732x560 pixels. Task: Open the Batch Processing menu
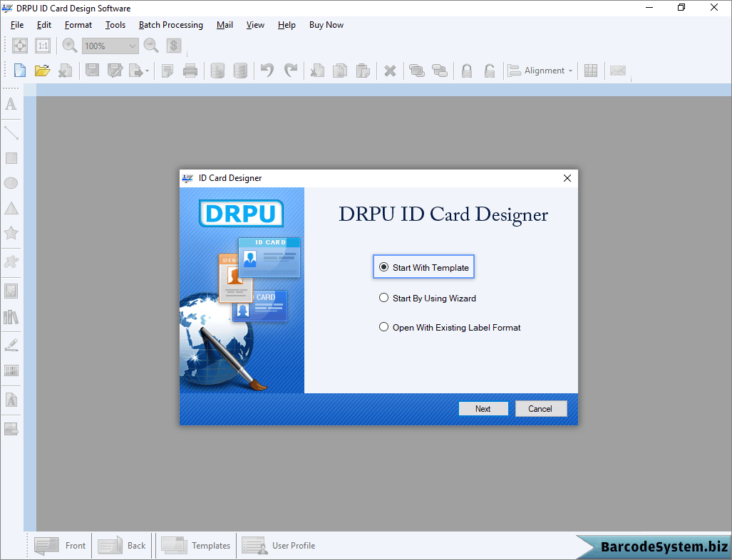click(x=171, y=25)
